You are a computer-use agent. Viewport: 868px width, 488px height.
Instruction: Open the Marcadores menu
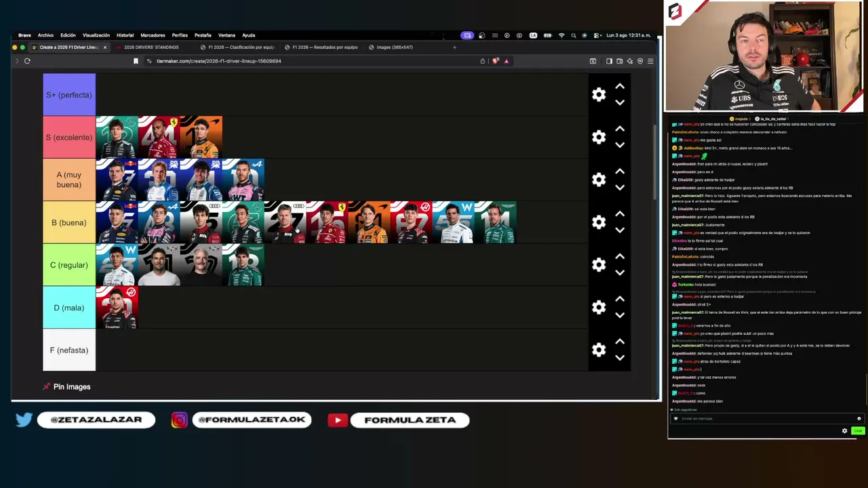(x=153, y=35)
